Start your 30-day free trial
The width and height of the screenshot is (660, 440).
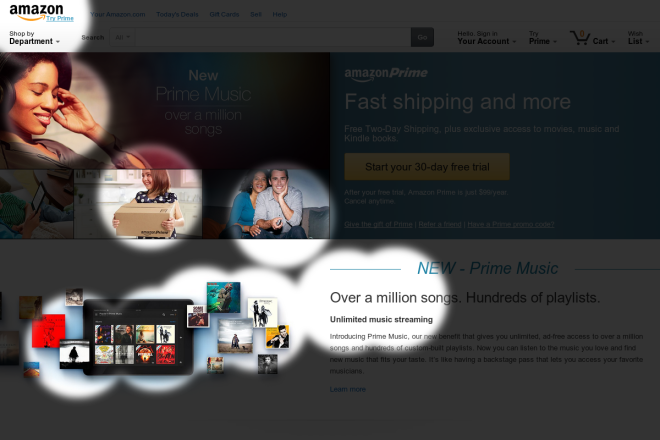tap(427, 167)
